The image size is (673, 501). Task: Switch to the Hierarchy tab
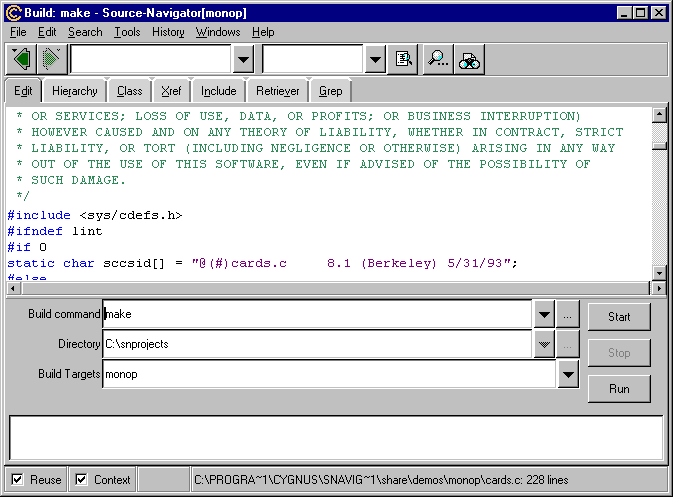pyautogui.click(x=75, y=91)
